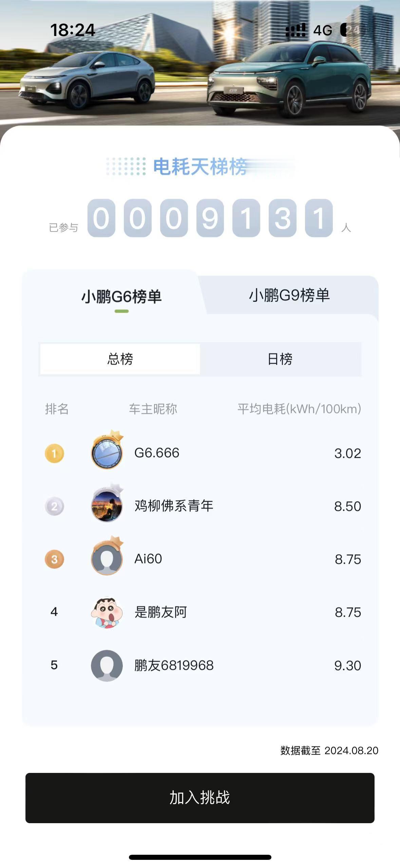The height and width of the screenshot is (868, 400).
Task: Tap the gold rank 1 medal
Action: click(54, 453)
